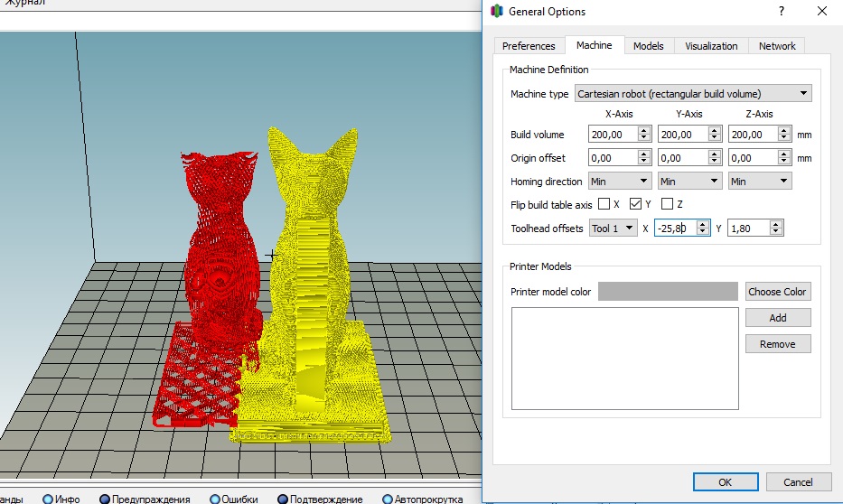
Task: Uncheck Flip build table Y axis
Action: pos(635,204)
